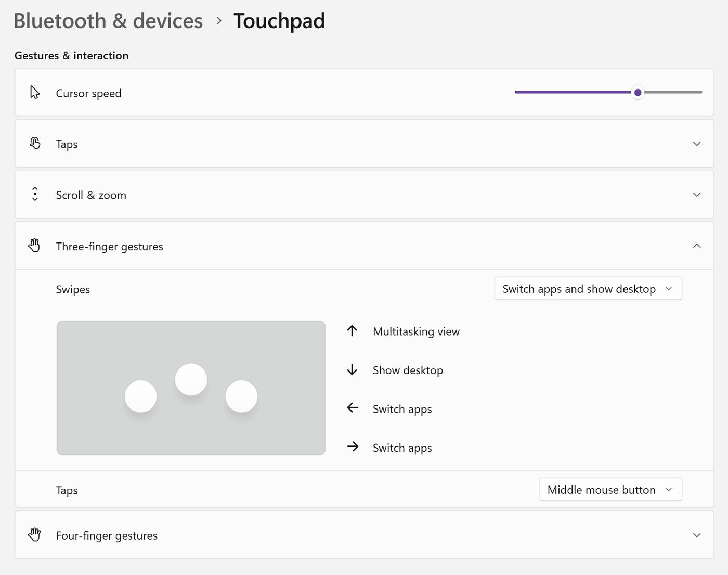The image size is (728, 575).
Task: Open the Swipes gesture dropdown
Action: point(588,288)
